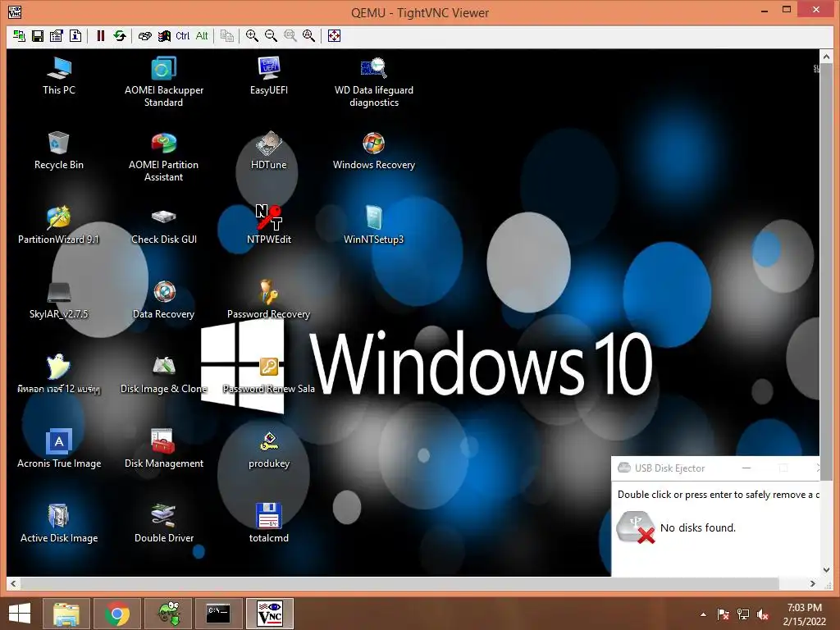The width and height of the screenshot is (840, 630).
Task: Select the Disk Image & Clone icon
Action: pyautogui.click(x=164, y=374)
